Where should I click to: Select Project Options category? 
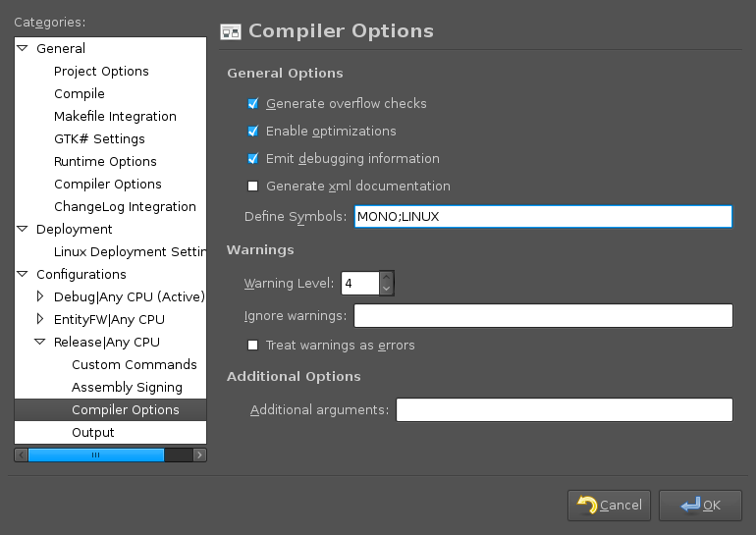point(110,71)
